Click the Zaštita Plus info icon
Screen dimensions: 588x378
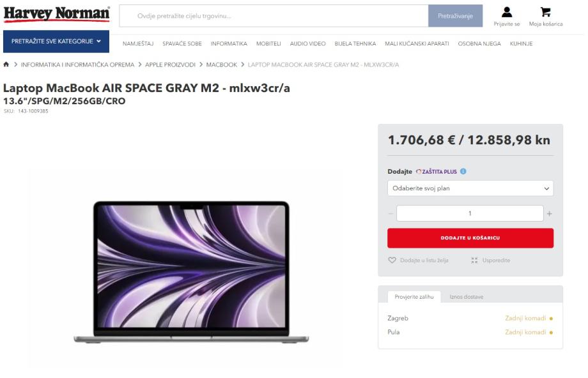463,171
